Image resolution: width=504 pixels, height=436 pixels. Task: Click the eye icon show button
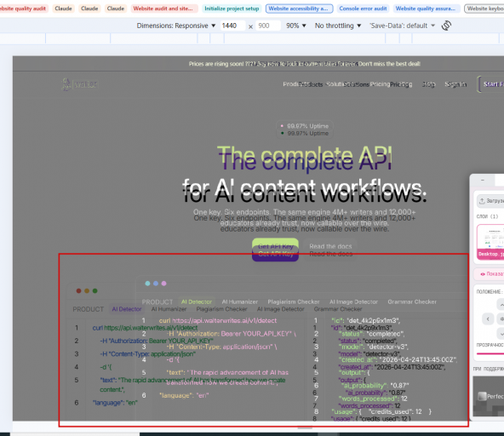[x=483, y=274]
